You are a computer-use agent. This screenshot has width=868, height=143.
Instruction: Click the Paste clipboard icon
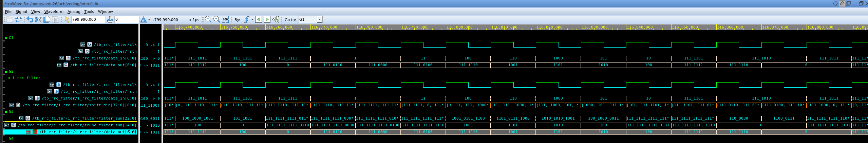[x=55, y=19]
